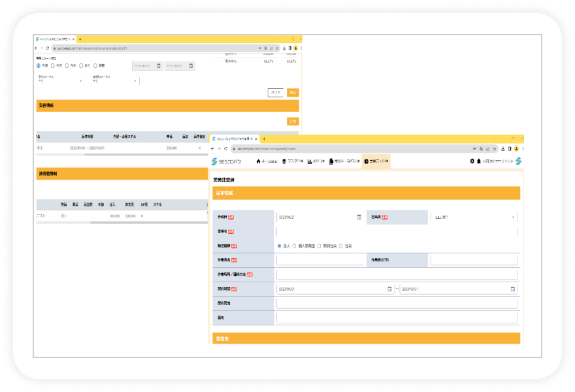Bookmark the front order-management page with star

coord(495,149)
